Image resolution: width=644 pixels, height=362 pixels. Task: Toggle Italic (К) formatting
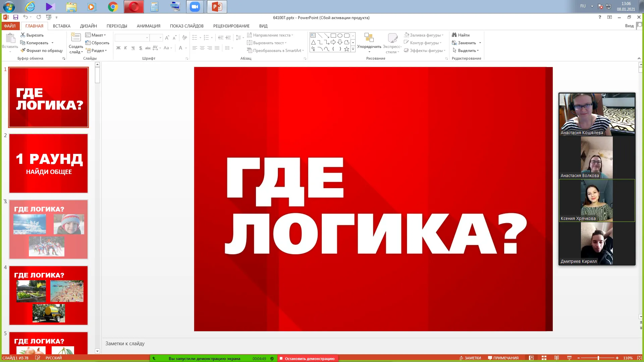pos(125,48)
